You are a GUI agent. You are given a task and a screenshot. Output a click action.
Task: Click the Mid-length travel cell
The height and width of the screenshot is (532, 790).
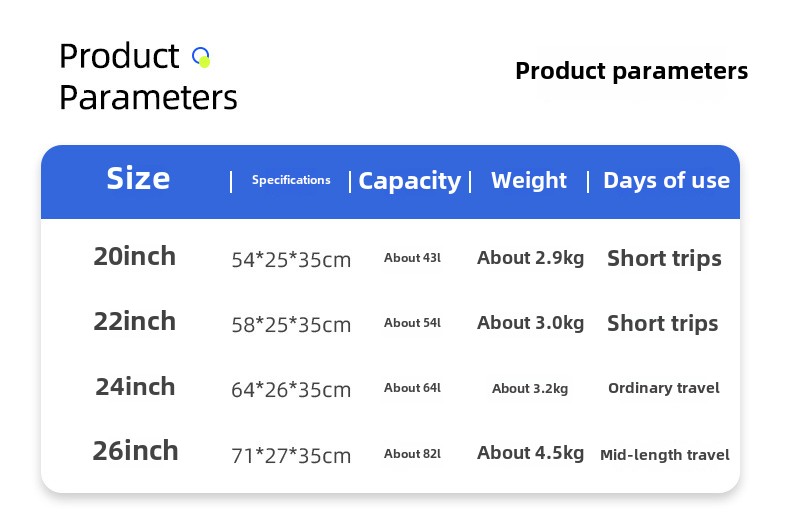pos(664,455)
